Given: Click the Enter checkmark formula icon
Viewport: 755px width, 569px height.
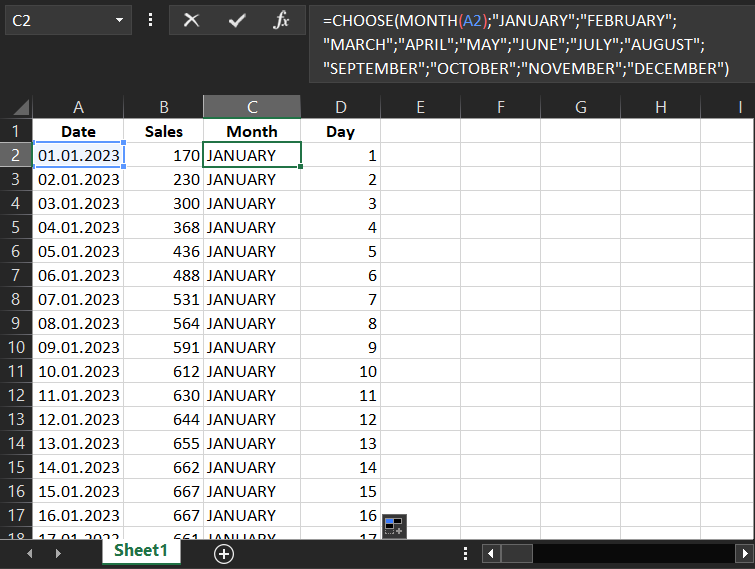Looking at the screenshot, I should coord(237,20).
